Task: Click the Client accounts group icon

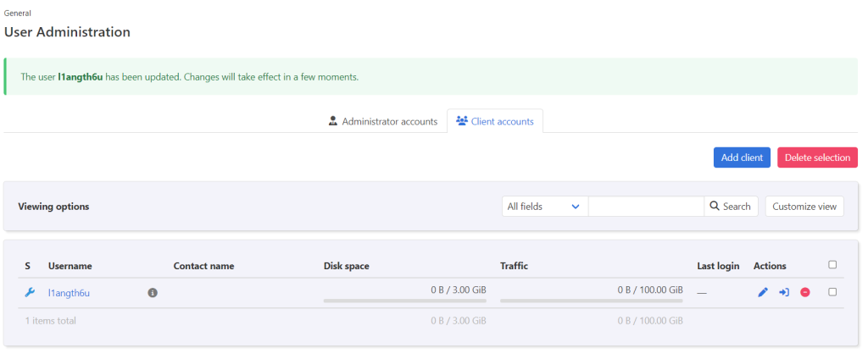Action: (461, 121)
